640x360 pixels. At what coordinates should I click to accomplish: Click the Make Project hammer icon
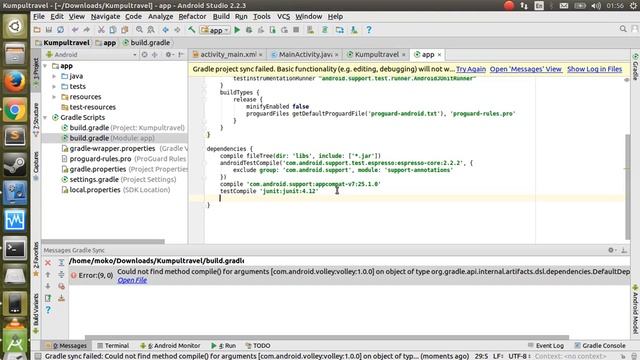click(191, 30)
